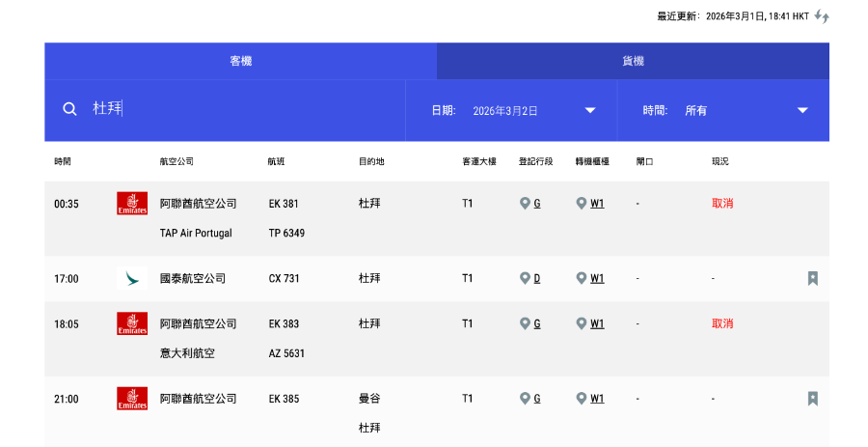Click the map pin beside W1 for CX 731
868x447 pixels.
(x=581, y=279)
